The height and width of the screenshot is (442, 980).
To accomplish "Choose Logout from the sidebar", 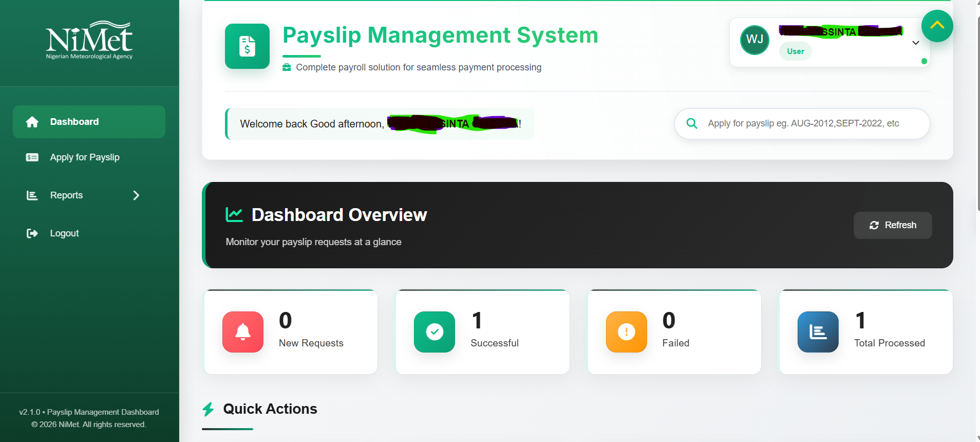I will coord(64,233).
